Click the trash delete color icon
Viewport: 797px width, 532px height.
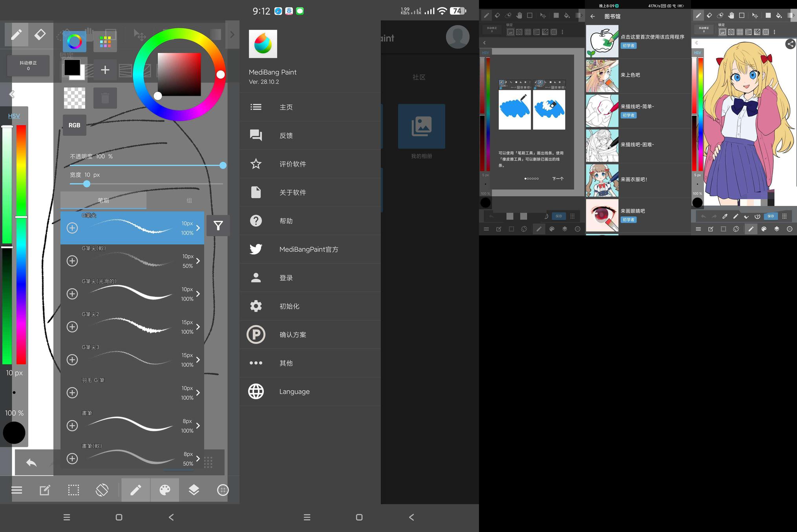[x=105, y=98]
